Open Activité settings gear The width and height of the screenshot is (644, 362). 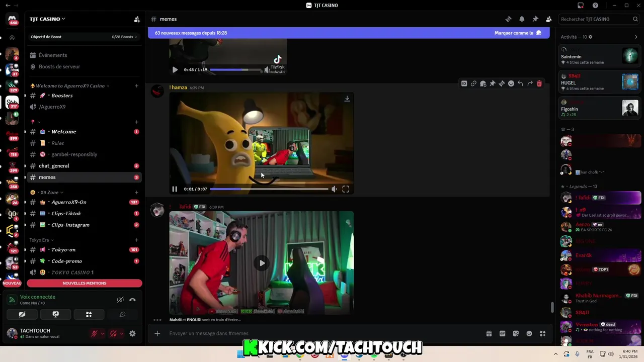pos(590,37)
